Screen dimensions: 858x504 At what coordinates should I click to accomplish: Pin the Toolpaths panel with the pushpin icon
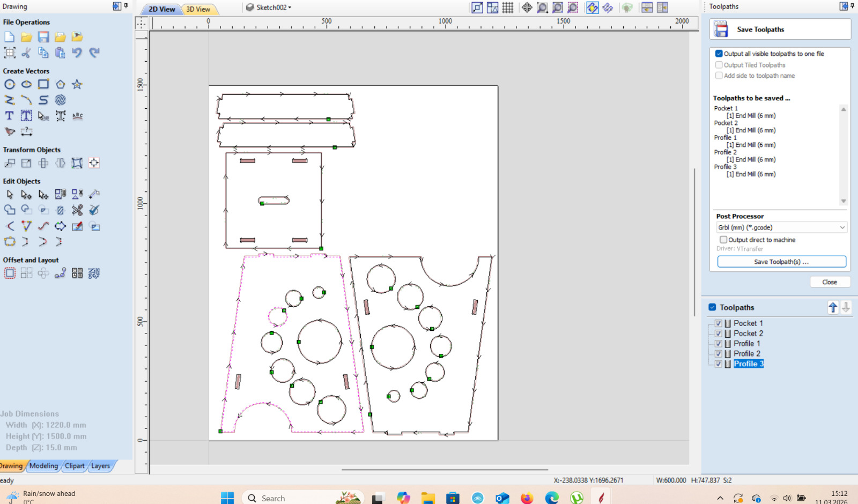tap(852, 6)
